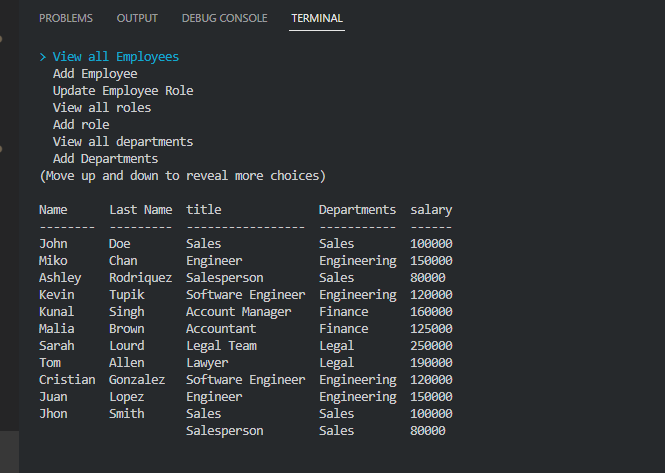Click the last name Chan
The image size is (665, 473).
pos(123,260)
